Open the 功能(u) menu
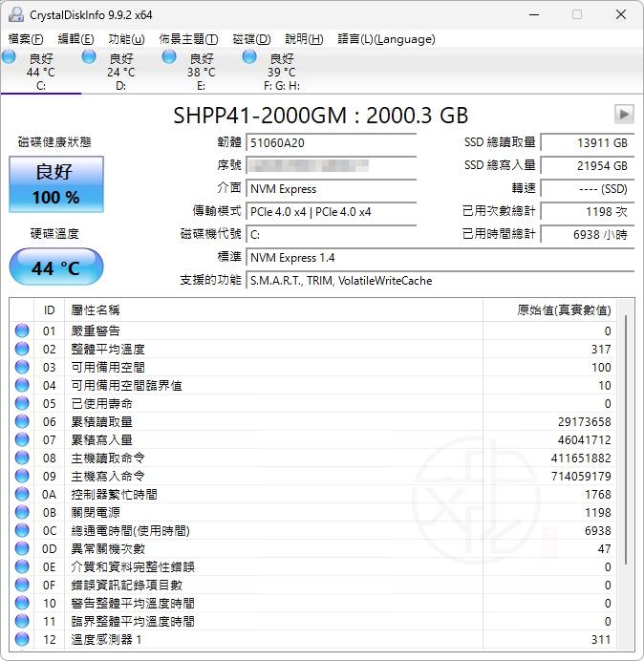The height and width of the screenshot is (661, 644). click(126, 39)
